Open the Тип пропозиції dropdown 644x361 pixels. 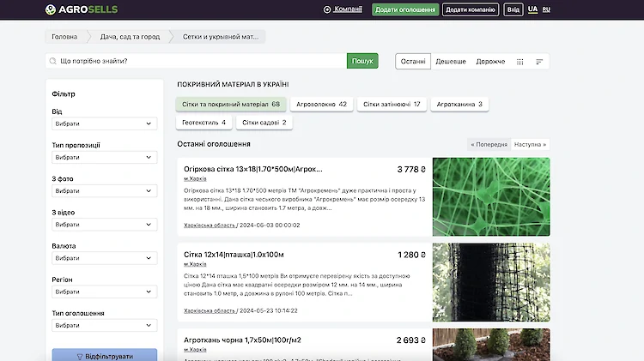[x=104, y=157]
